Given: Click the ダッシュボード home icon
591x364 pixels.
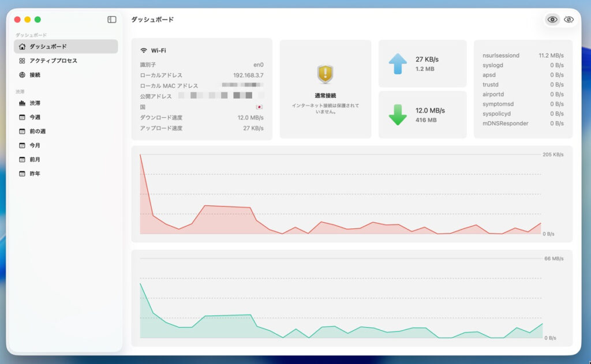Looking at the screenshot, I should pyautogui.click(x=22, y=47).
